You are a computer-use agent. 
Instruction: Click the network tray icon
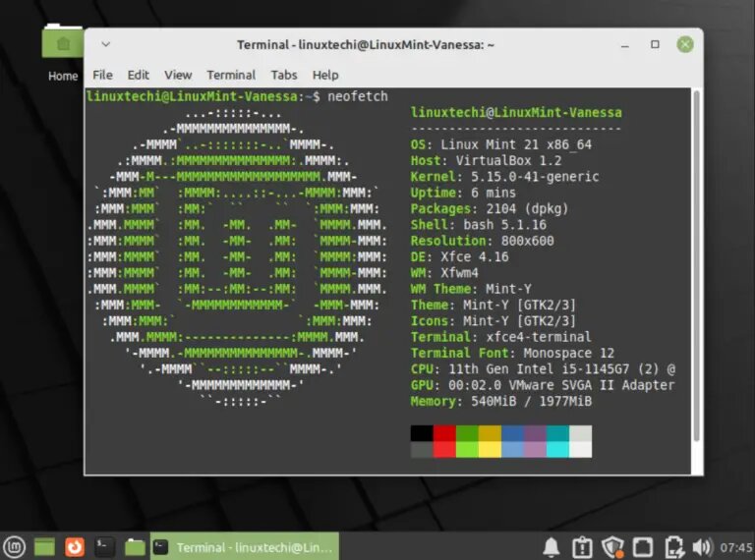643,547
